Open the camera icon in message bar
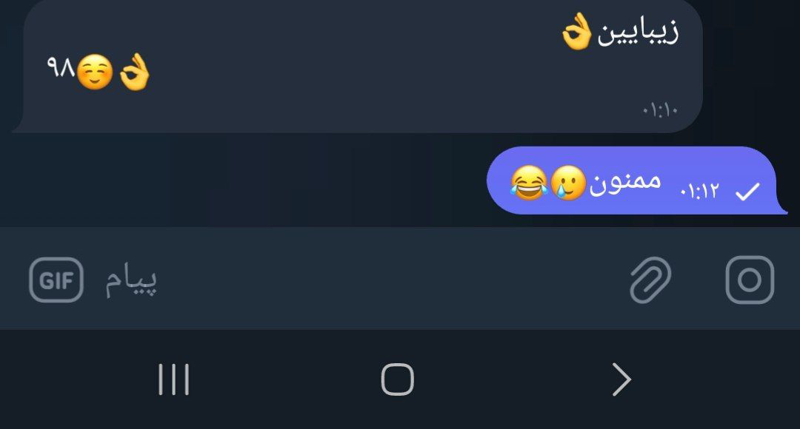Screen dimensions: 800x429 pyautogui.click(x=749, y=281)
